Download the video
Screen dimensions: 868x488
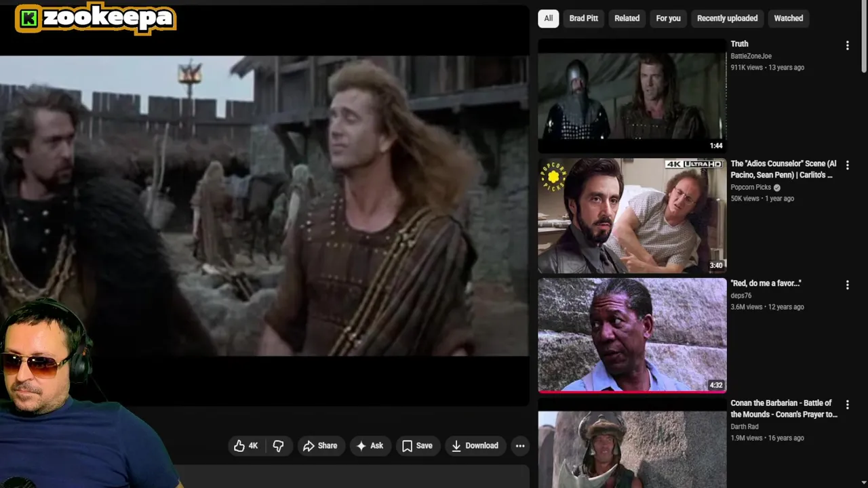pyautogui.click(x=475, y=445)
